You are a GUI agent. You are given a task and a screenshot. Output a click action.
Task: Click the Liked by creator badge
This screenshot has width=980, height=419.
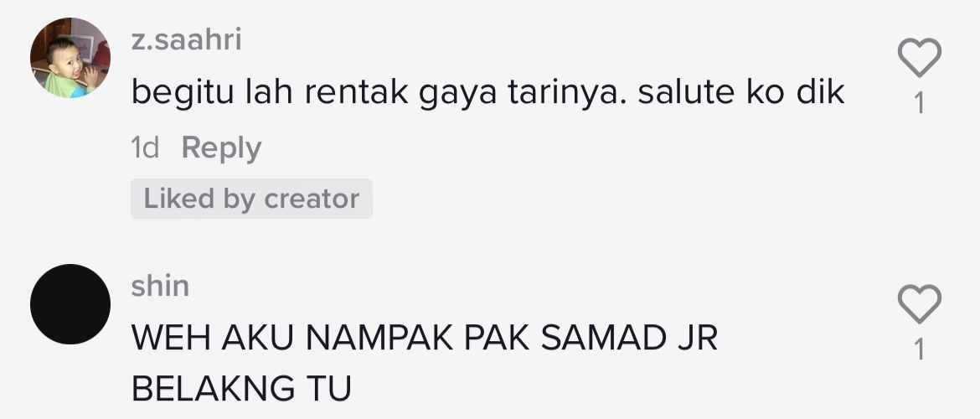[x=252, y=199]
